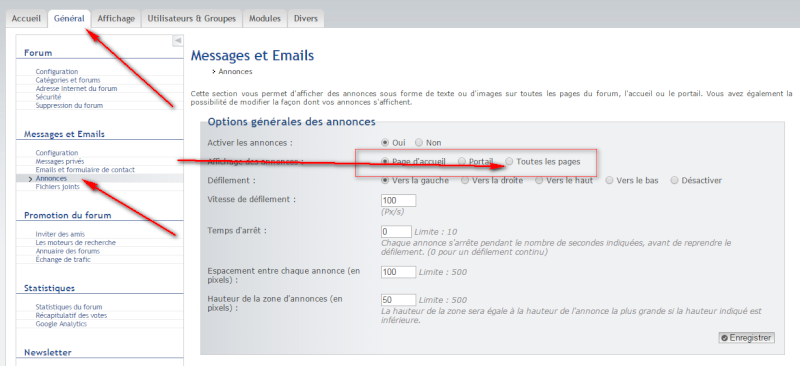
Task: Set scrolling Vers le haut
Action: pyautogui.click(x=539, y=180)
